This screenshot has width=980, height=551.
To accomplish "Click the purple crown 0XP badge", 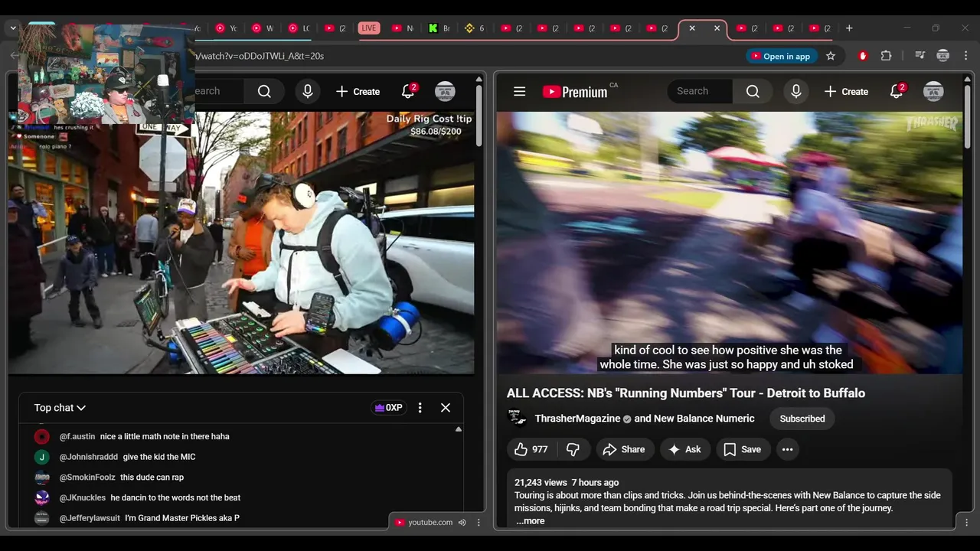I will pos(388,408).
